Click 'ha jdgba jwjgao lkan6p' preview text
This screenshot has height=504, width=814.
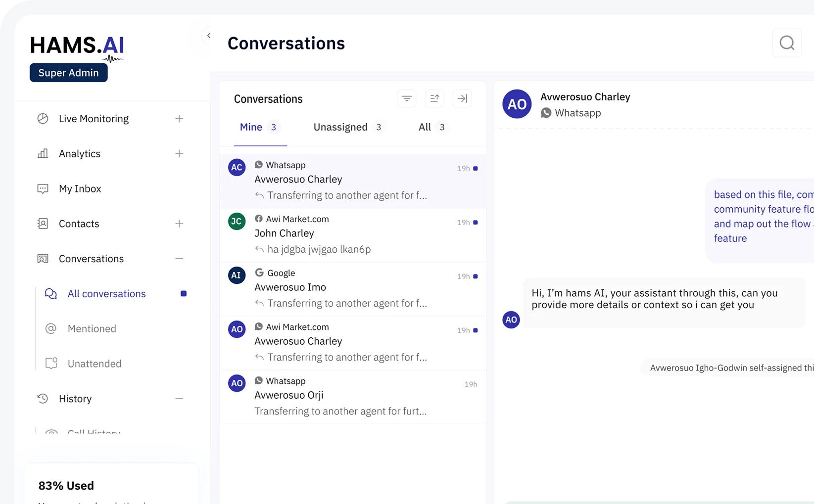319,249
